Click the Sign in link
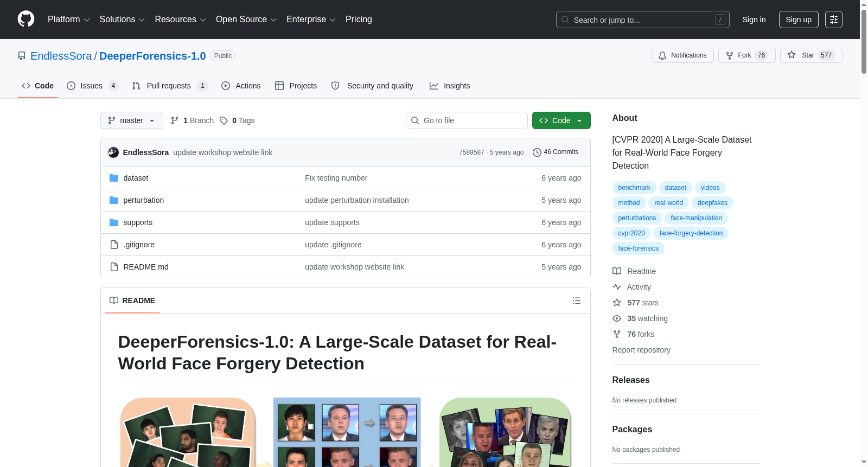This screenshot has height=467, width=868. [x=754, y=20]
